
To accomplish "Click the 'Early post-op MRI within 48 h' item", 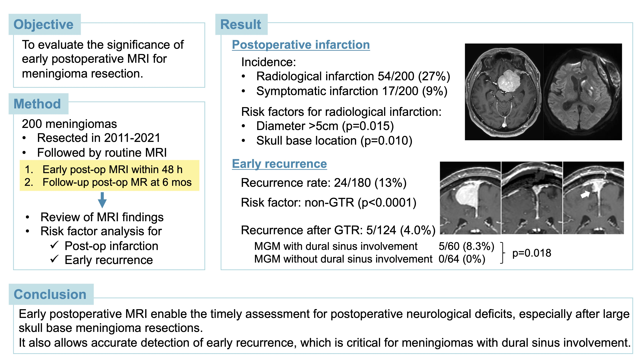I will point(104,169).
